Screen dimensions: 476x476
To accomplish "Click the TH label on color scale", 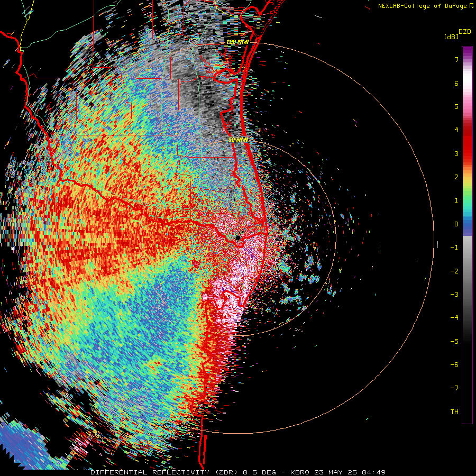I will point(454,411).
